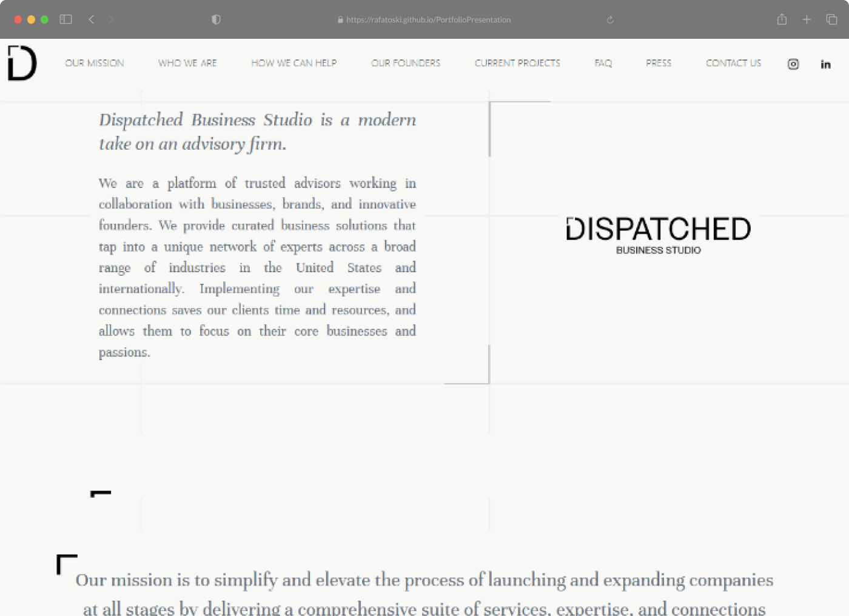Viewport: 849px width, 616px height.
Task: Go back with the browser back arrow
Action: [x=92, y=19]
